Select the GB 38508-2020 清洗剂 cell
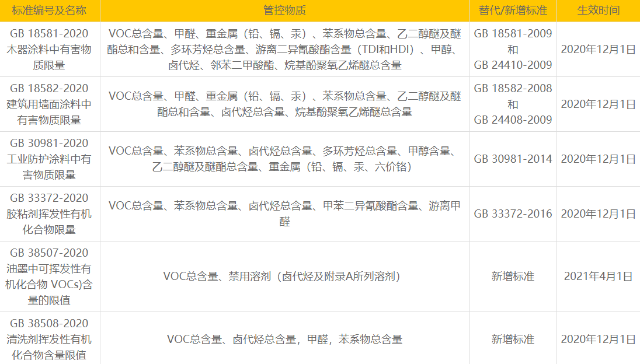This screenshot has height=364, width=640. click(49, 339)
